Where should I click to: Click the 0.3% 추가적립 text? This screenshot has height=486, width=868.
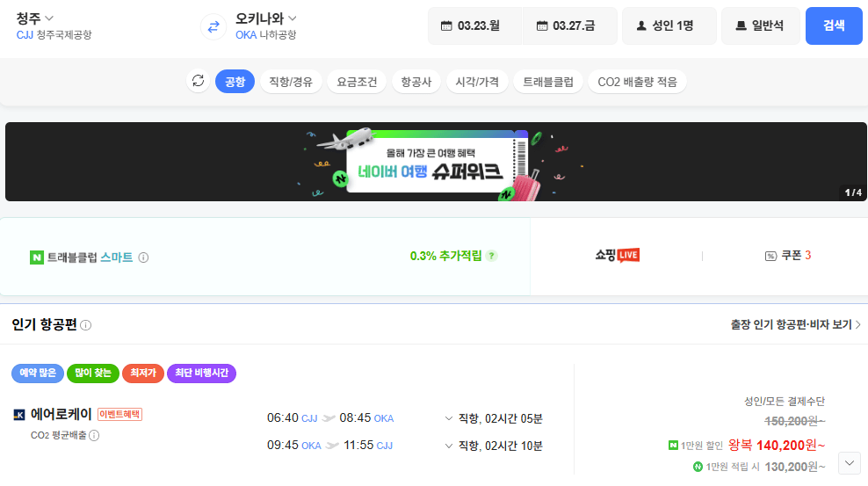[445, 256]
